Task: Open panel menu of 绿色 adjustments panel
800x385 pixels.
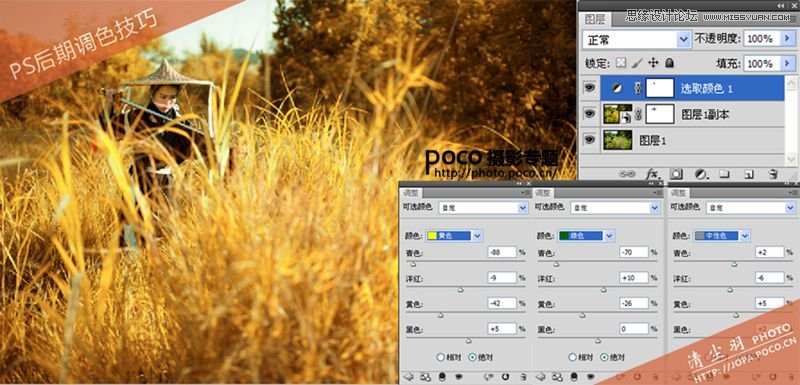Action: click(658, 193)
